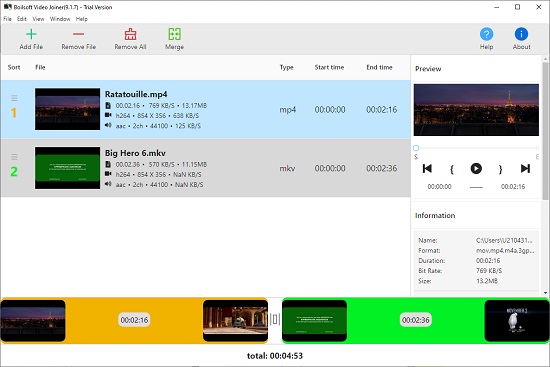Click the preview seek slider handle
Image resolution: width=550 pixels, height=367 pixels.
pos(416,148)
